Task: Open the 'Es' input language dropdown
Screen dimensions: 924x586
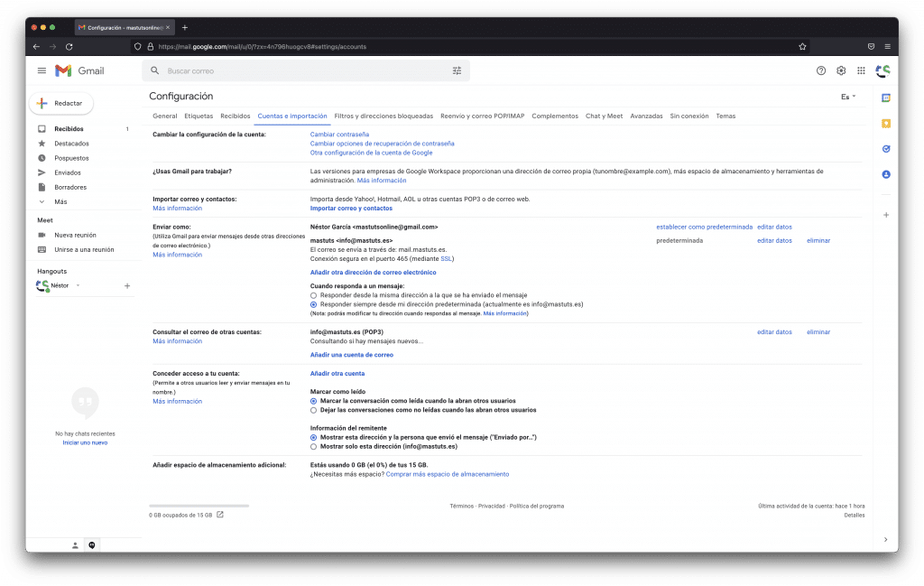Action: coord(848,97)
